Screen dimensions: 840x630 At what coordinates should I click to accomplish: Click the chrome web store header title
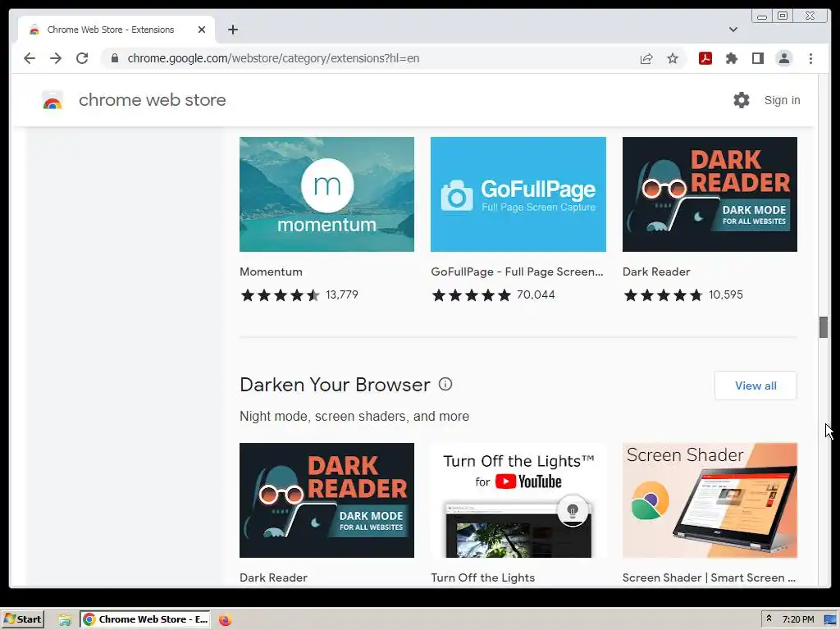coord(152,100)
